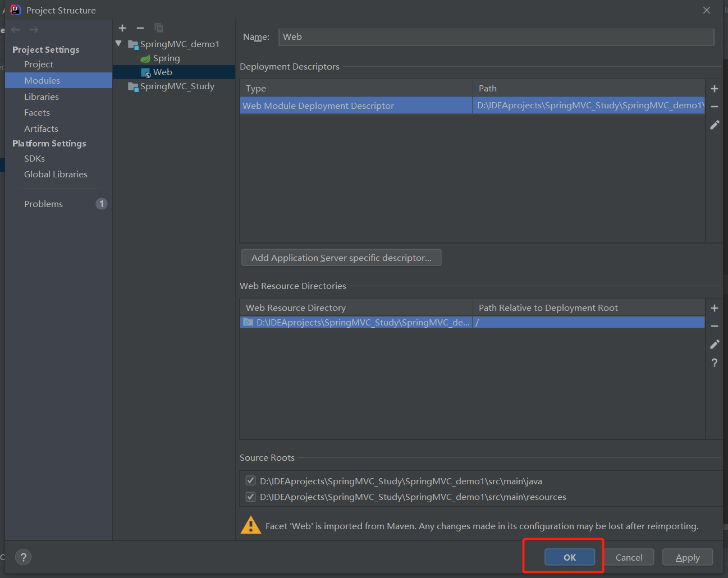Open Libraries settings page
The width and height of the screenshot is (728, 578).
point(42,97)
